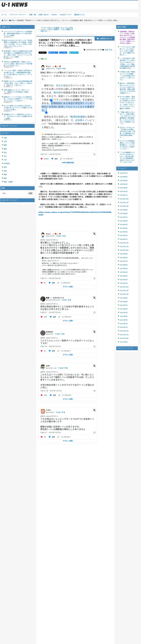Screen dimensions: 141x644
Task: Like the tweet with 4,914 hearts
Action: point(42,159)
